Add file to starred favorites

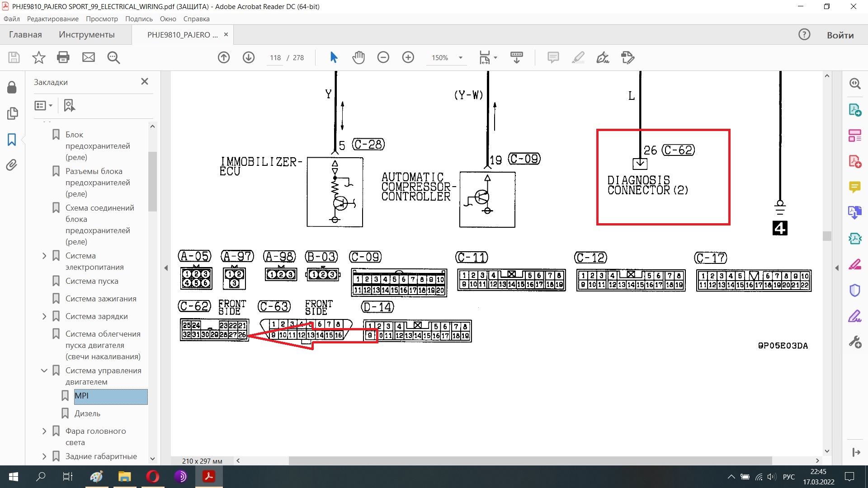(39, 57)
